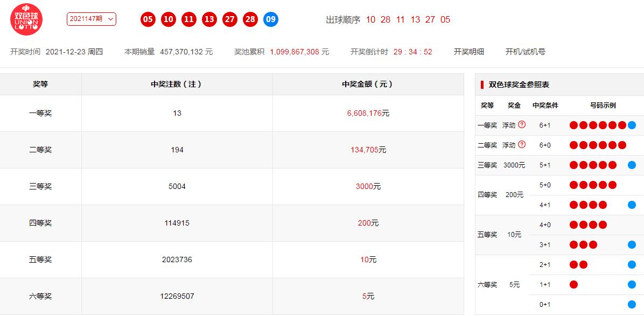Image resolution: width=644 pixels, height=316 pixels.
Task: Click red ball number 27
Action: tap(230, 19)
